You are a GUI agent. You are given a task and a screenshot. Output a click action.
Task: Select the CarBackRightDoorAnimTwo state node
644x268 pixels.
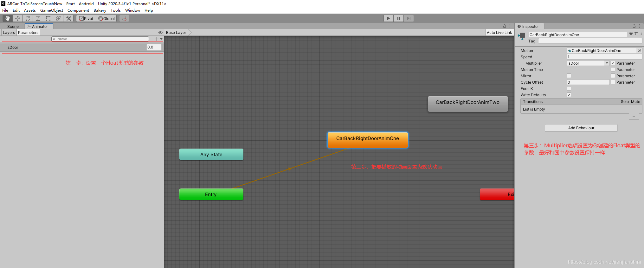tap(468, 104)
